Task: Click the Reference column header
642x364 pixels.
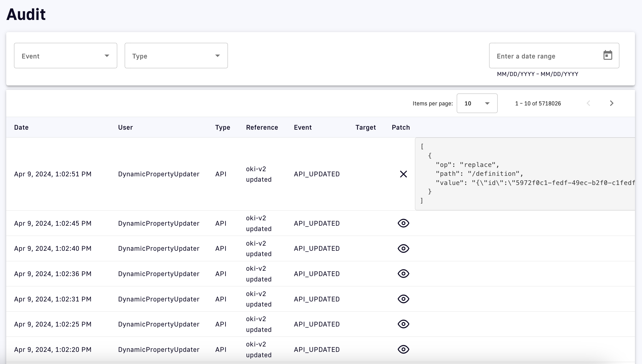Action: click(262, 127)
